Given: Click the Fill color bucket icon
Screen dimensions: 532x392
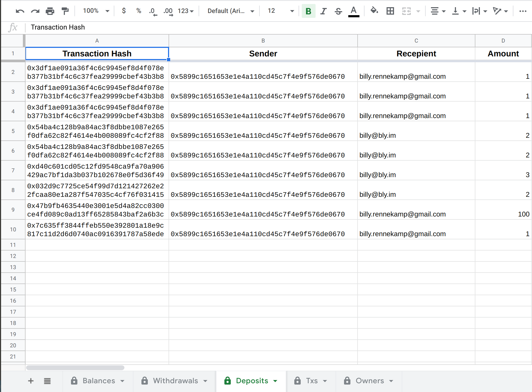Looking at the screenshot, I should (x=374, y=11).
